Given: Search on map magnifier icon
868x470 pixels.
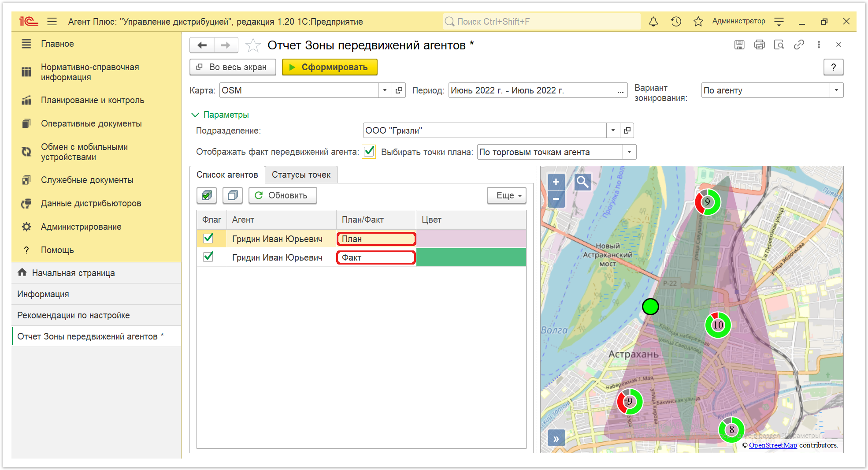Looking at the screenshot, I should pyautogui.click(x=582, y=182).
